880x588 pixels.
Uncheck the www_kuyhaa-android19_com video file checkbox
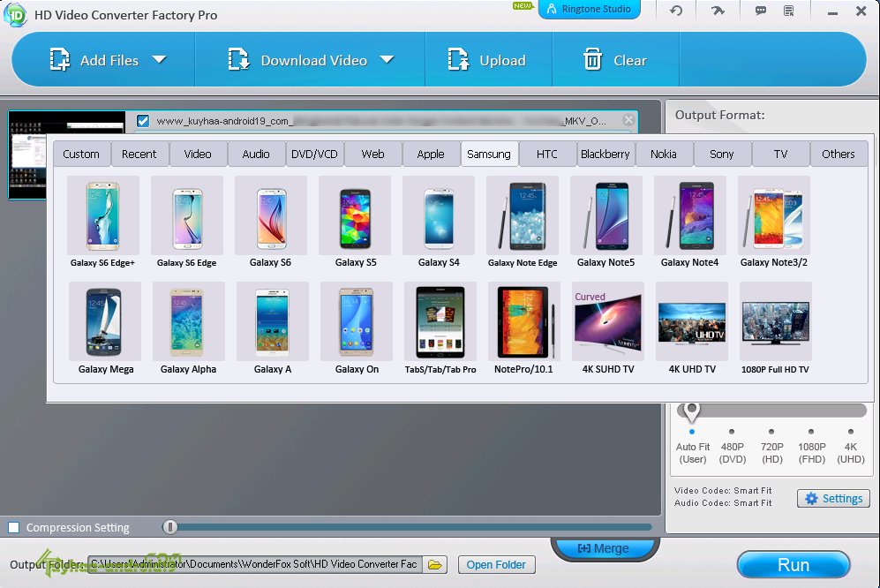pyautogui.click(x=143, y=121)
